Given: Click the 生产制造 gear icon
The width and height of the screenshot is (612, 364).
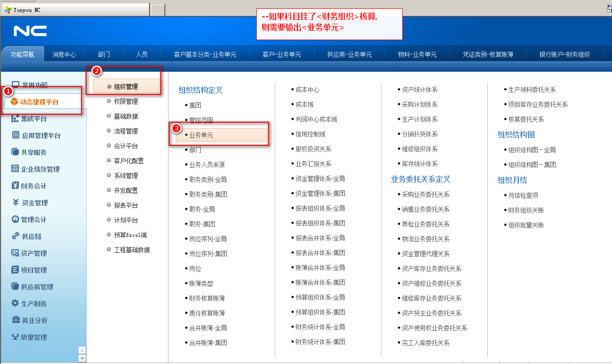Looking at the screenshot, I should tap(15, 303).
